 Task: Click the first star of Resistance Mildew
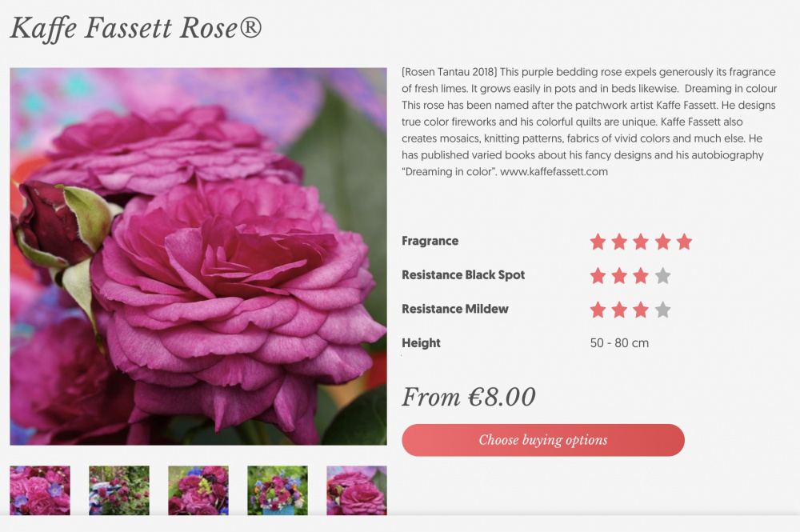(598, 310)
